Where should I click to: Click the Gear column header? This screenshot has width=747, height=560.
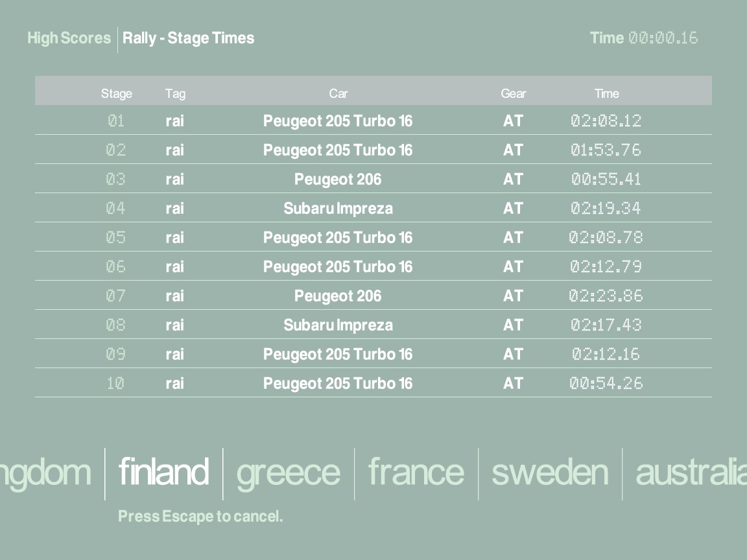(x=513, y=93)
